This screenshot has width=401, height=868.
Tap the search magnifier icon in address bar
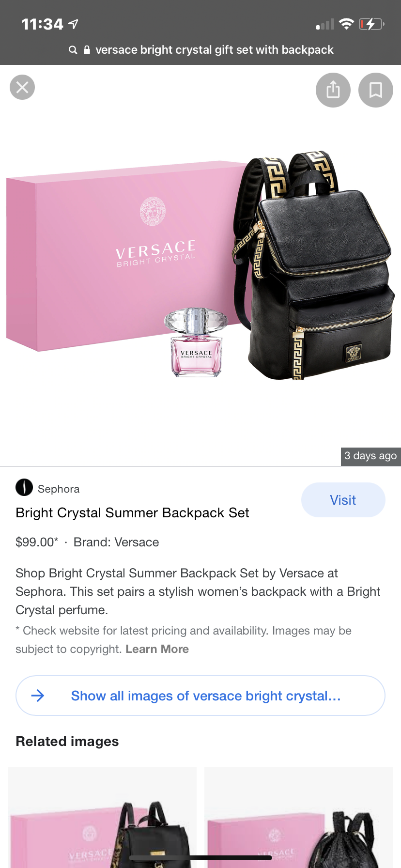[73, 50]
